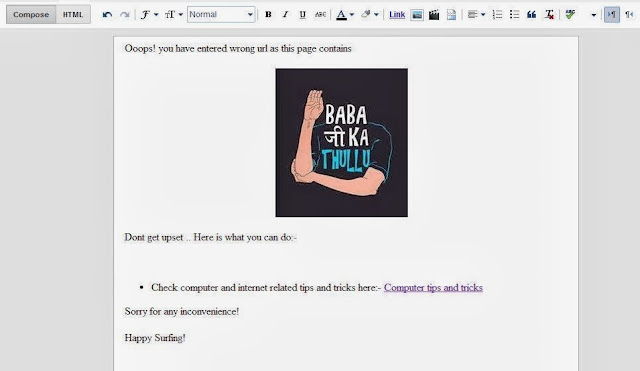Screen dimensions: 640x371
Task: Select the Baba Ji Ka Thullu image
Action: 342,142
